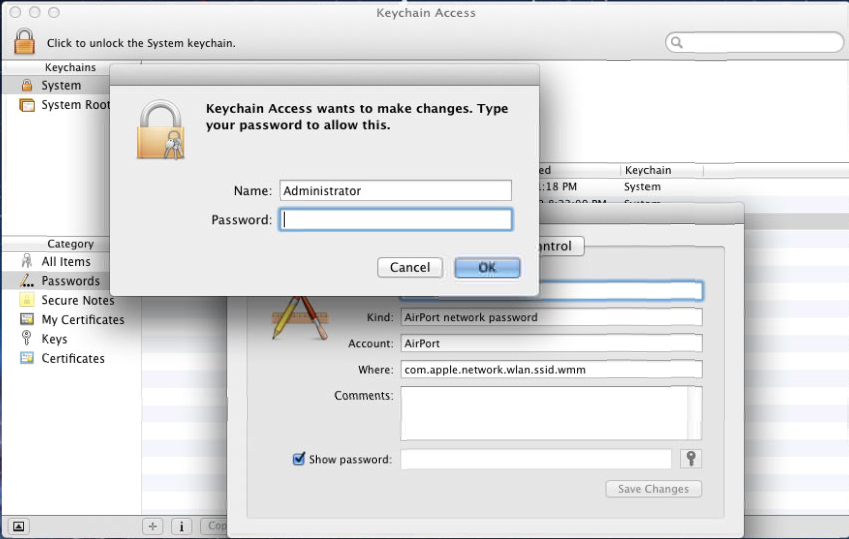The image size is (849, 539).
Task: Click the Save Changes button
Action: click(x=654, y=489)
